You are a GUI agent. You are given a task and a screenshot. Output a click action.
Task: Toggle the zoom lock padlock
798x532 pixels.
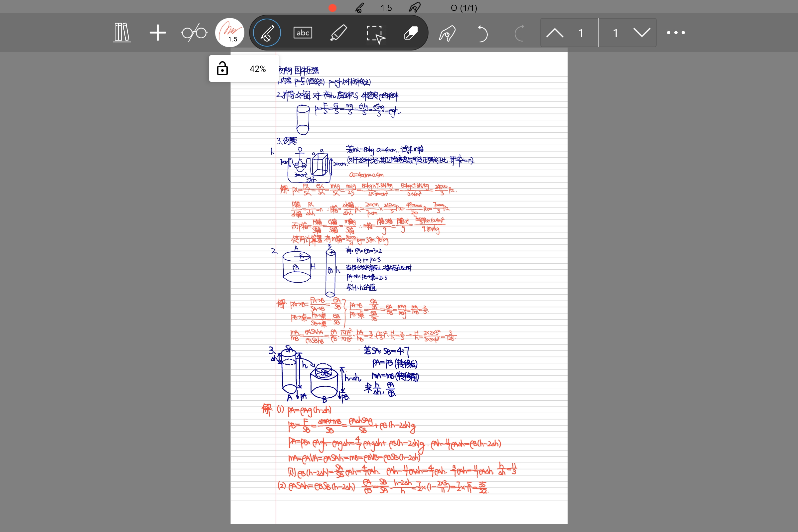point(222,68)
